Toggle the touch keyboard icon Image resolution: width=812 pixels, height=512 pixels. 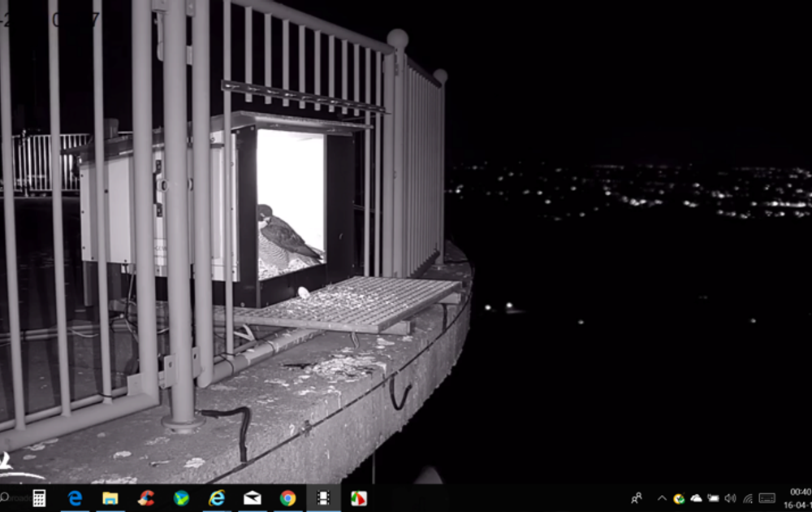point(767,498)
